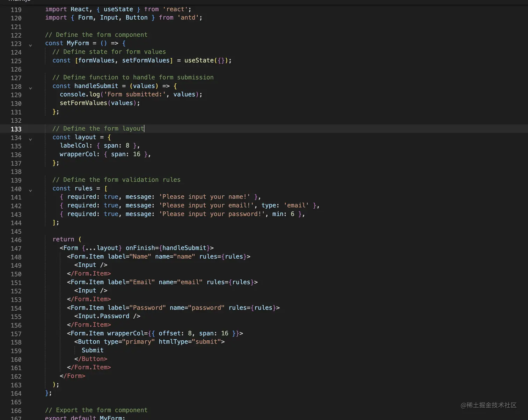This screenshot has height=420, width=528.
Task: Collapse the handleSubmit fold chevron at line 128
Action: (30, 88)
